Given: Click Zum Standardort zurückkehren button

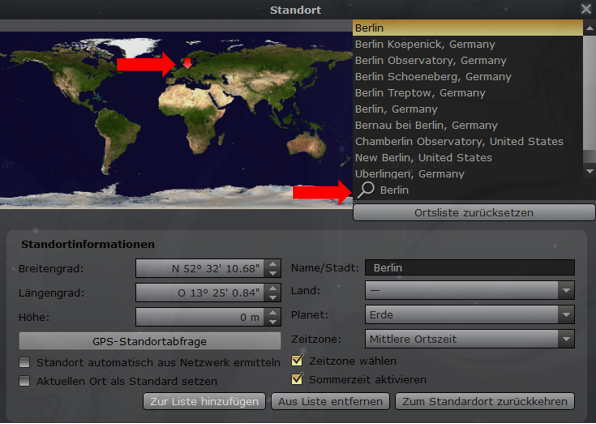Looking at the screenshot, I should coord(485,402).
